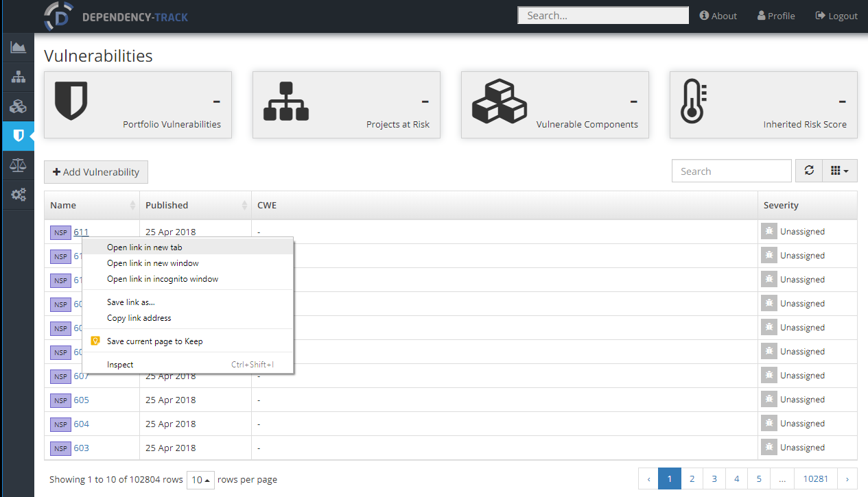Click the Logout link
This screenshot has width=868, height=497.
(x=836, y=16)
